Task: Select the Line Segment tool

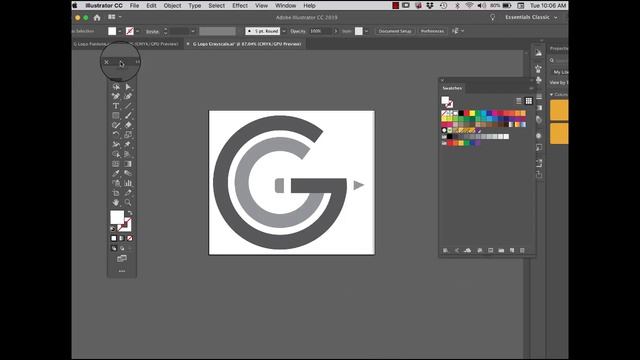Action: [x=128, y=106]
